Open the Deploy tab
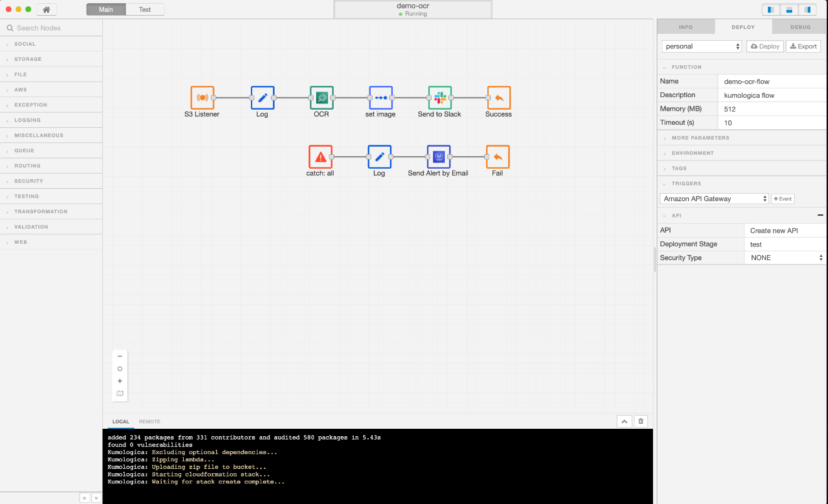828x504 pixels. coord(743,27)
